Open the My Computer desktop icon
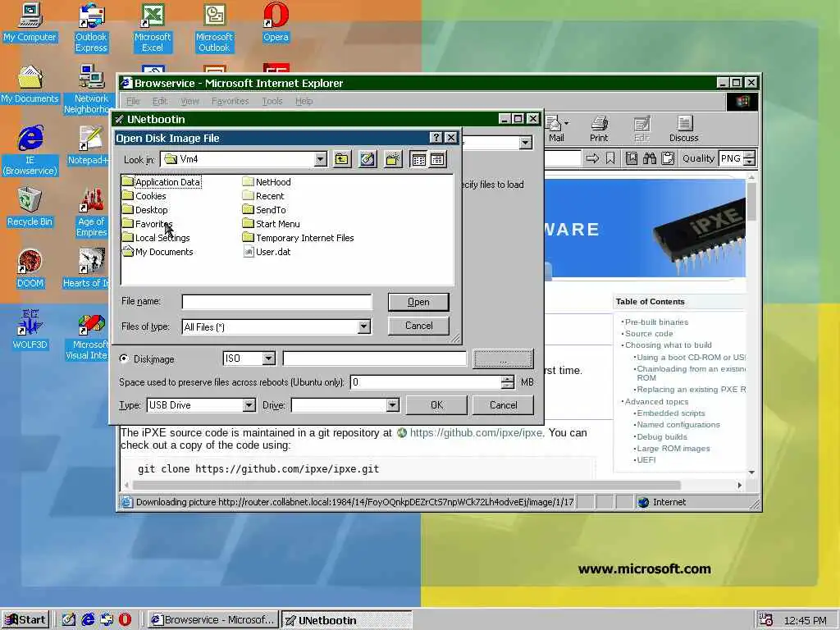The height and width of the screenshot is (630, 840). click(30, 22)
